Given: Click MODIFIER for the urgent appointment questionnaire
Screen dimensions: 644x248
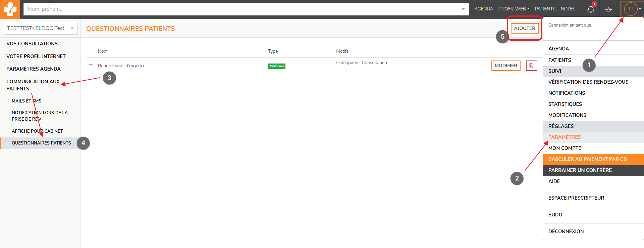Looking at the screenshot, I should pyautogui.click(x=505, y=66).
